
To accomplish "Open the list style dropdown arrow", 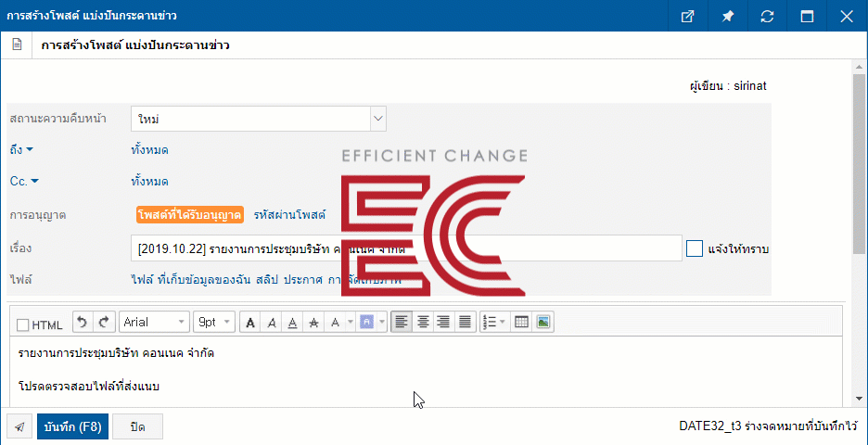I will pyautogui.click(x=503, y=322).
